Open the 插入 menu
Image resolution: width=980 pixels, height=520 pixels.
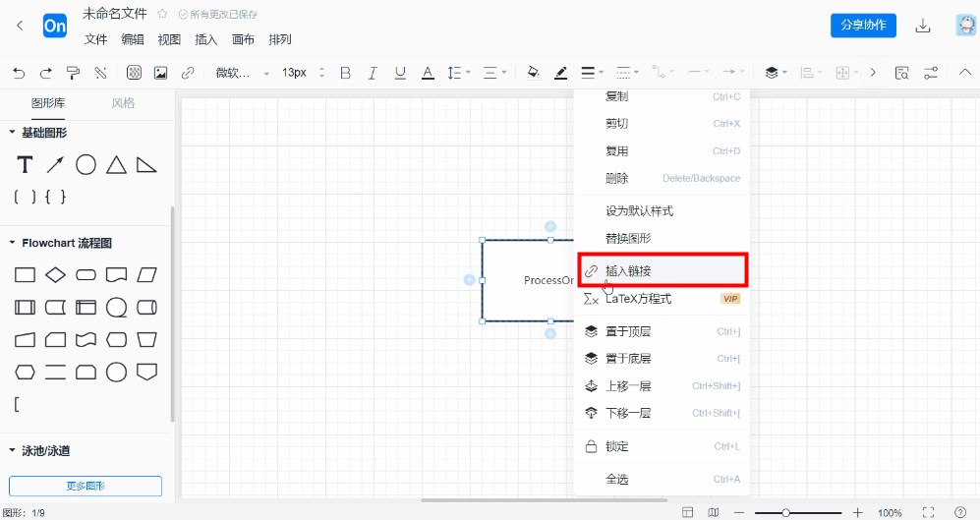[x=205, y=39]
